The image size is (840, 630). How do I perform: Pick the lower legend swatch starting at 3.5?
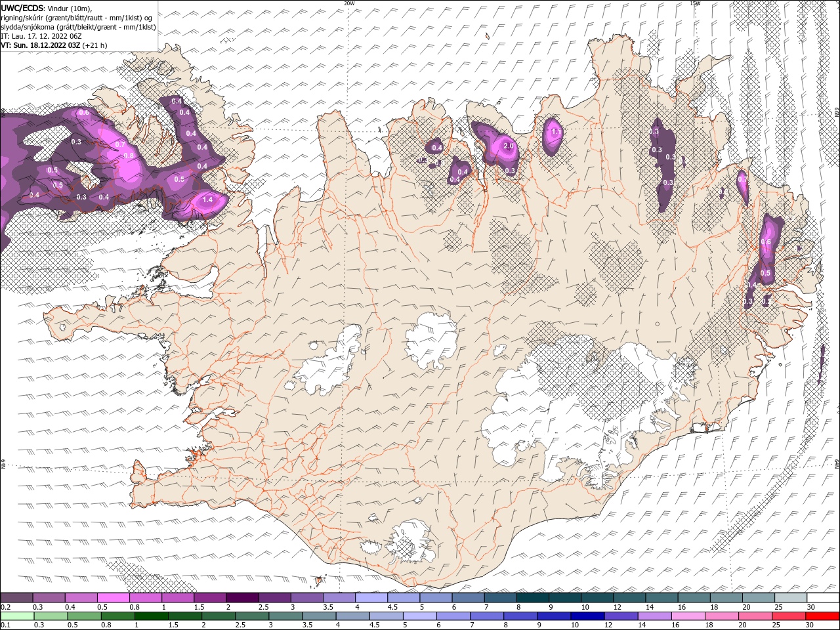coord(319,616)
